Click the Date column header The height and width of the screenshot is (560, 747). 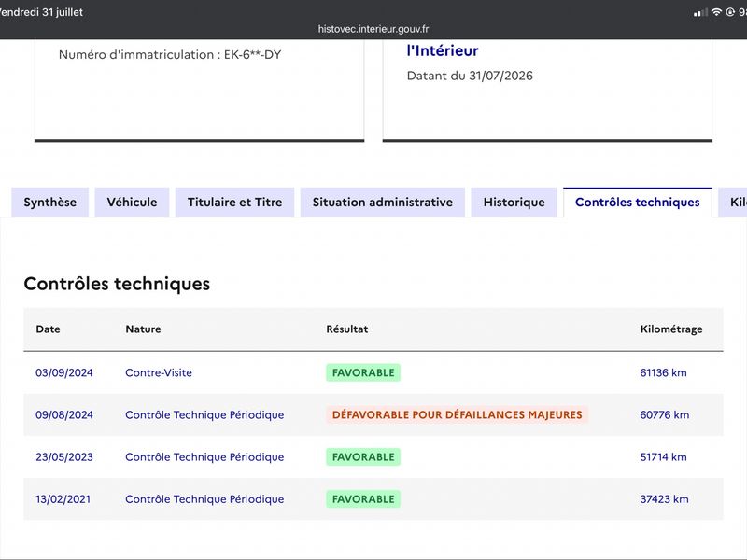pos(49,329)
